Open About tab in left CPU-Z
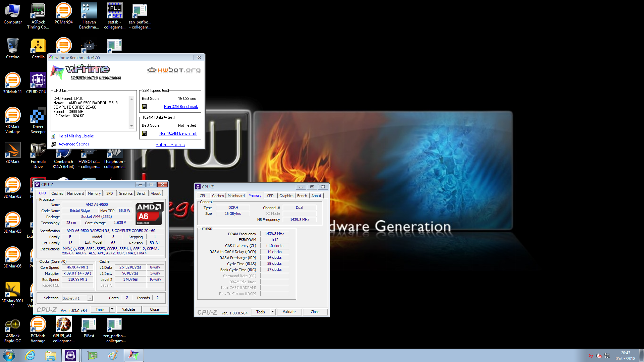 [x=156, y=193]
